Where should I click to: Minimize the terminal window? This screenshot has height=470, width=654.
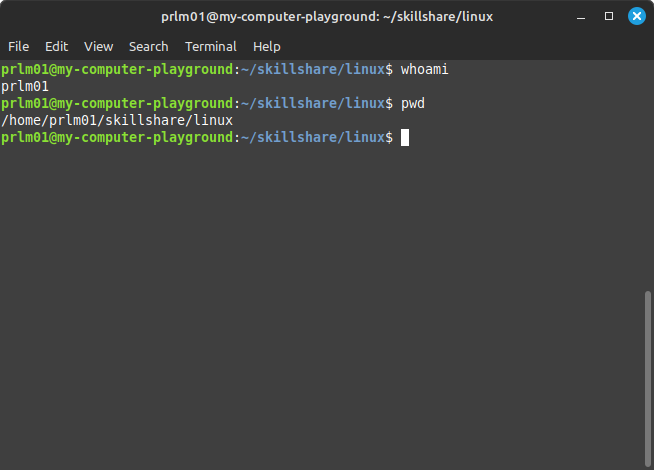[x=581, y=18]
